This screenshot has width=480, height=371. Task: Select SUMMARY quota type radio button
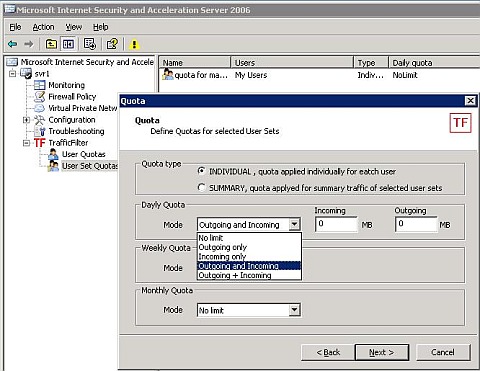(201, 187)
